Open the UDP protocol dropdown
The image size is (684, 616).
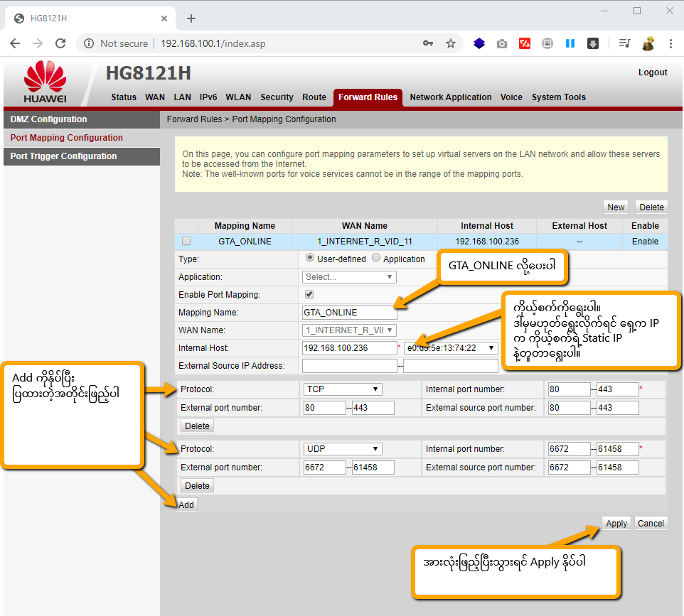pyautogui.click(x=343, y=449)
